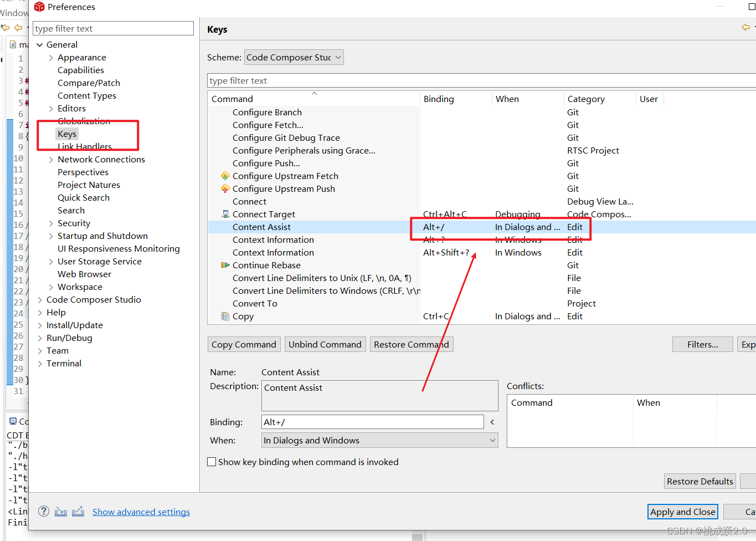Sort by the Category column header

click(x=600, y=99)
